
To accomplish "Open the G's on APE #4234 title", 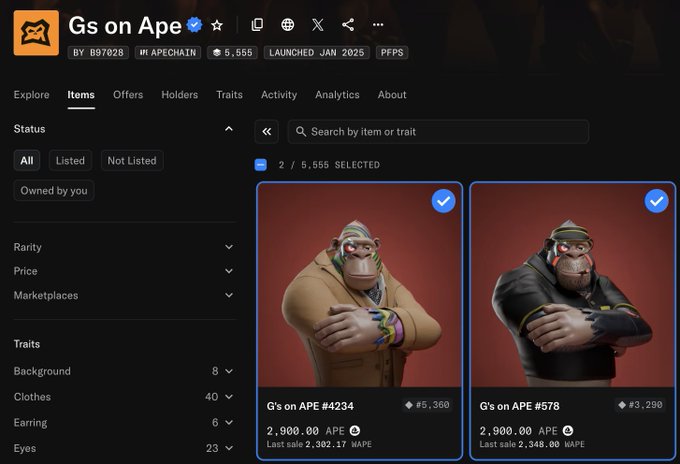I will (310, 406).
